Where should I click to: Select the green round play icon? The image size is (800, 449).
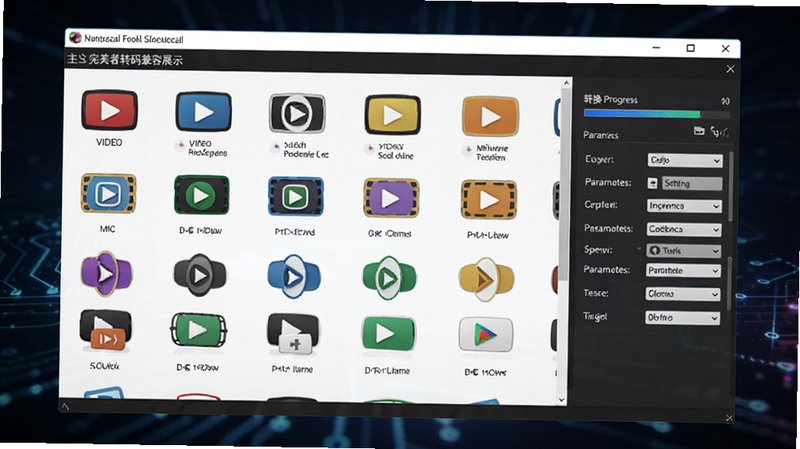(x=389, y=279)
